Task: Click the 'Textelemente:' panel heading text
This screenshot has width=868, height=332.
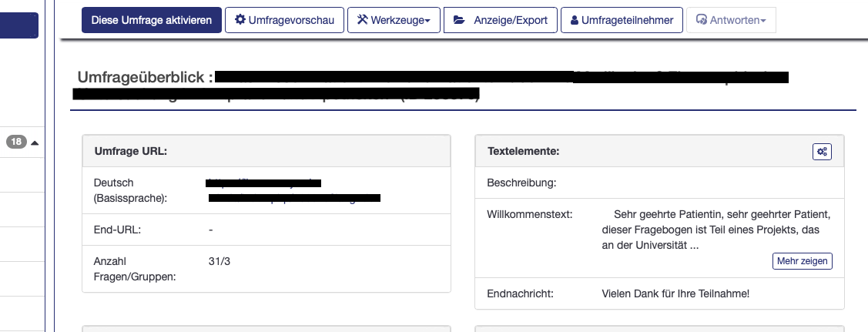Action: [524, 152]
